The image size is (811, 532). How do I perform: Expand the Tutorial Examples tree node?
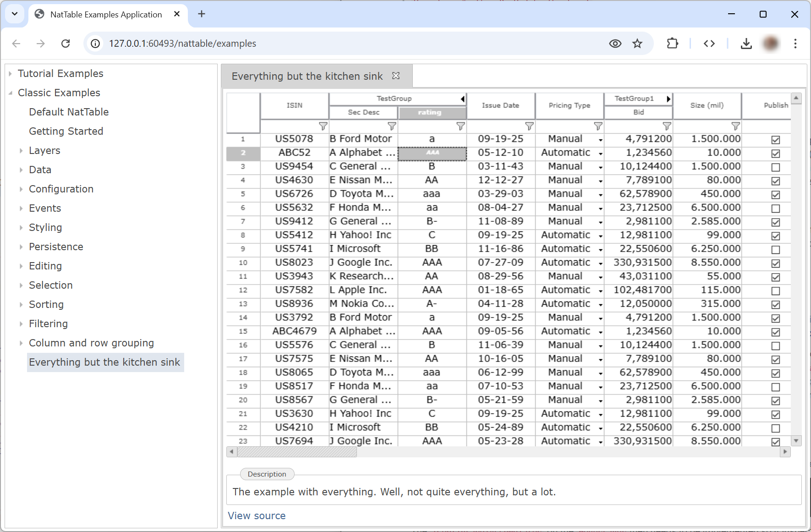click(x=10, y=74)
